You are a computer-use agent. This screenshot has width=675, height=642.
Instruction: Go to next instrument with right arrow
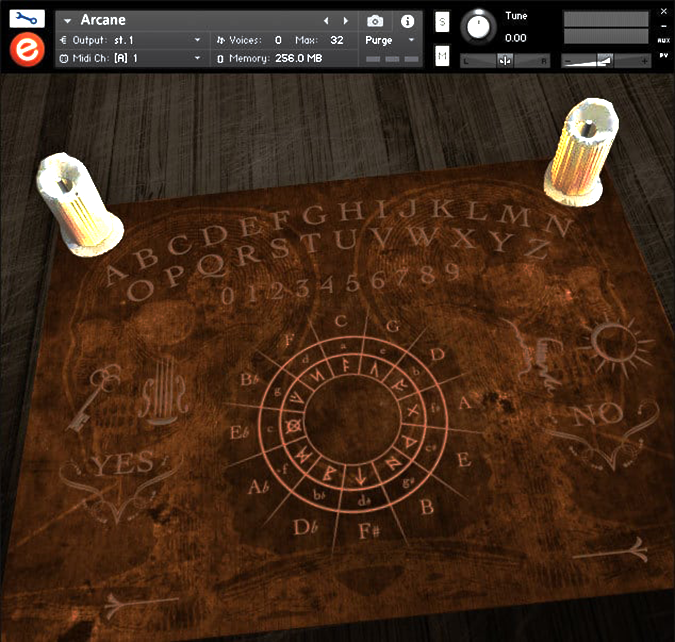click(345, 21)
